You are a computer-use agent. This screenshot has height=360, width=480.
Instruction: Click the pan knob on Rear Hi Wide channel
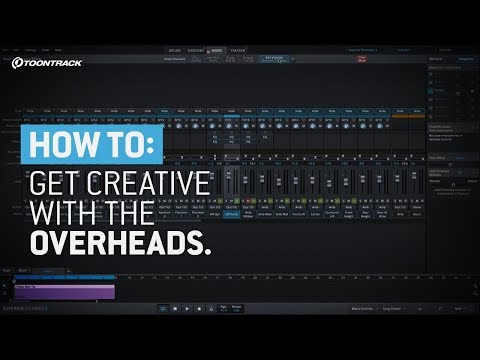pos(380,126)
